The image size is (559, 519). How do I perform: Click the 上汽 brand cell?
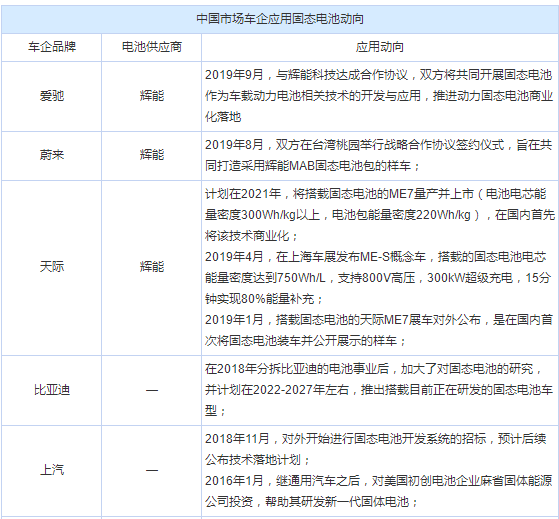52,470
